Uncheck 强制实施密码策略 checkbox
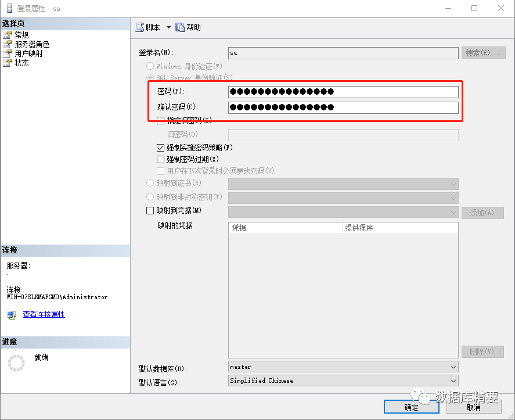Viewport: 515px width, 420px height. pos(161,148)
